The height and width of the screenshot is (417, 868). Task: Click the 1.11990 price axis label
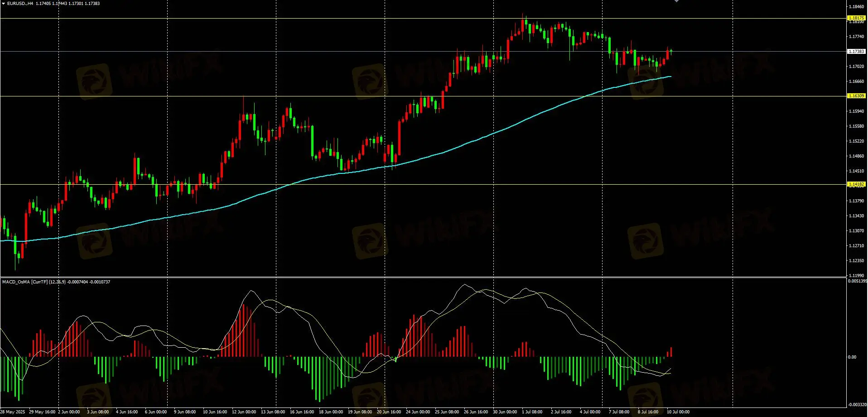(856, 275)
